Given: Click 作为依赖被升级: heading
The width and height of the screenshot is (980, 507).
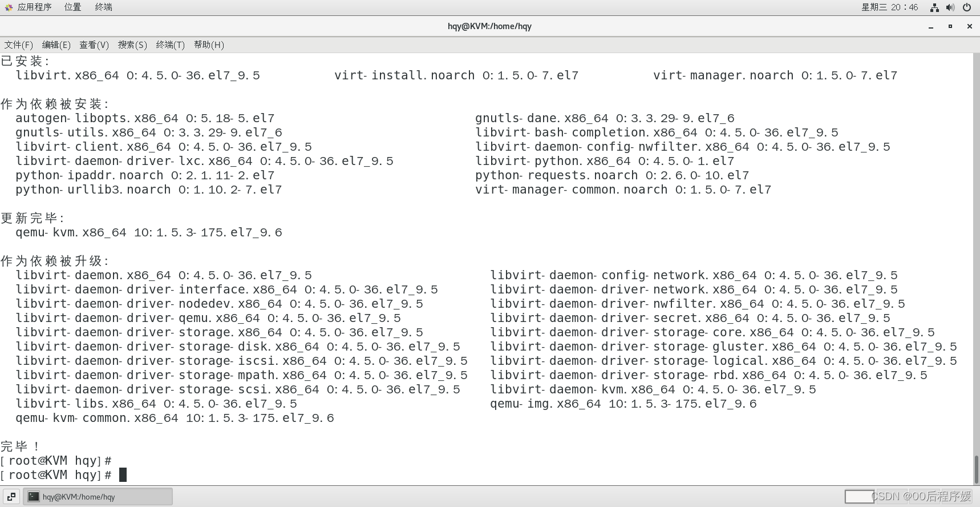Looking at the screenshot, I should point(55,261).
